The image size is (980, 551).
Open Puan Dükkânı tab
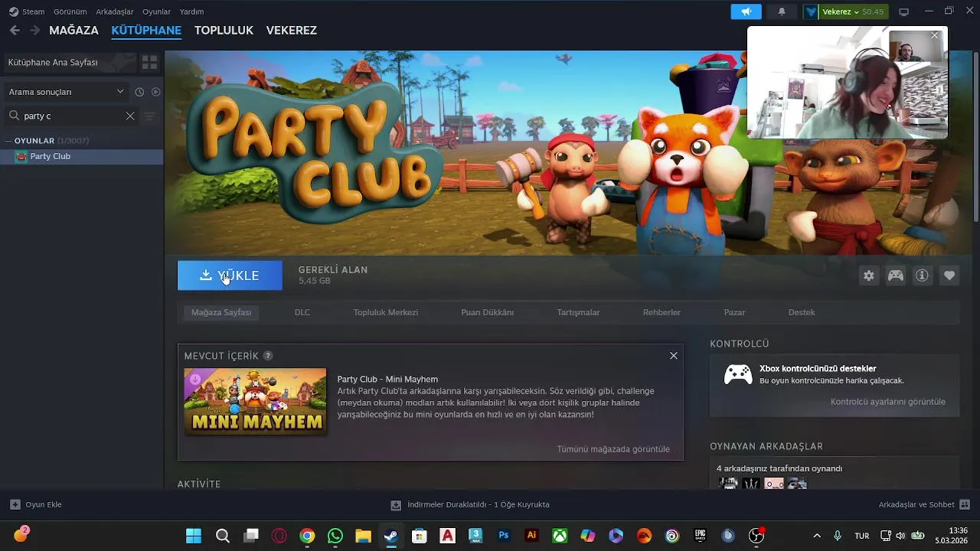[487, 312]
